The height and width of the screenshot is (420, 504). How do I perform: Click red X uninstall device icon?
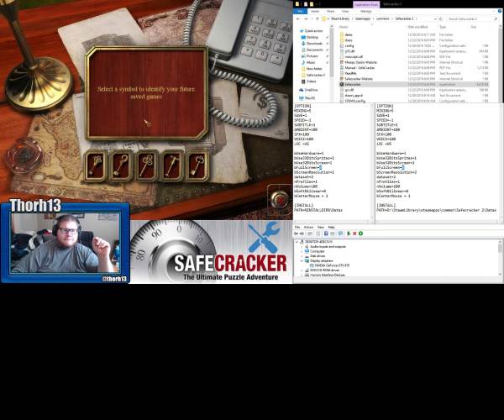(x=354, y=234)
